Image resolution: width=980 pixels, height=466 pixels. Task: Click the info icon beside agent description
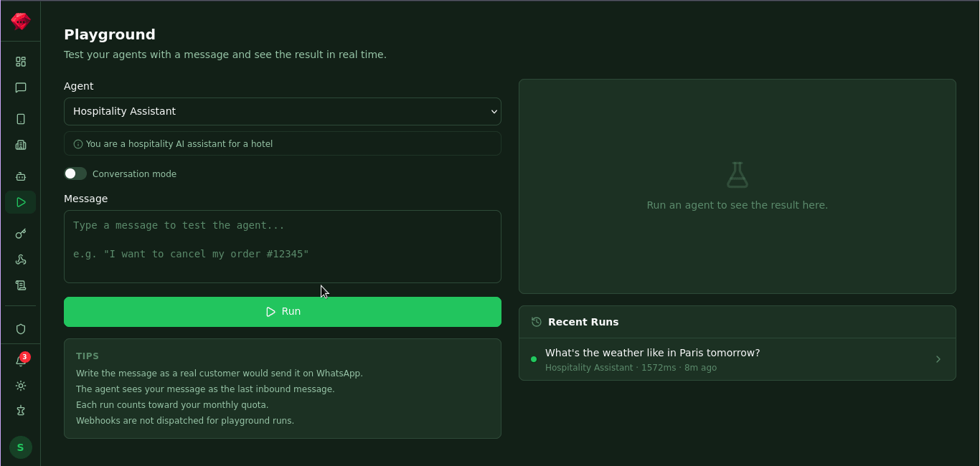click(78, 144)
